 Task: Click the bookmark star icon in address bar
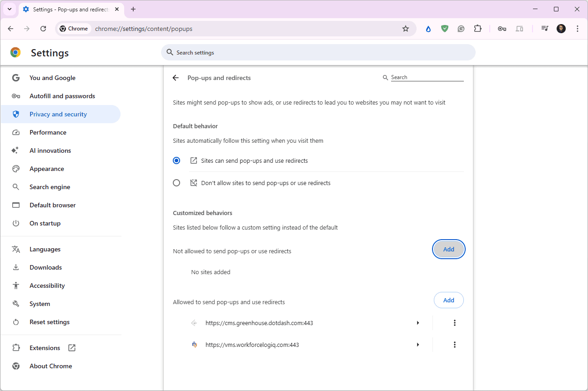click(x=406, y=29)
